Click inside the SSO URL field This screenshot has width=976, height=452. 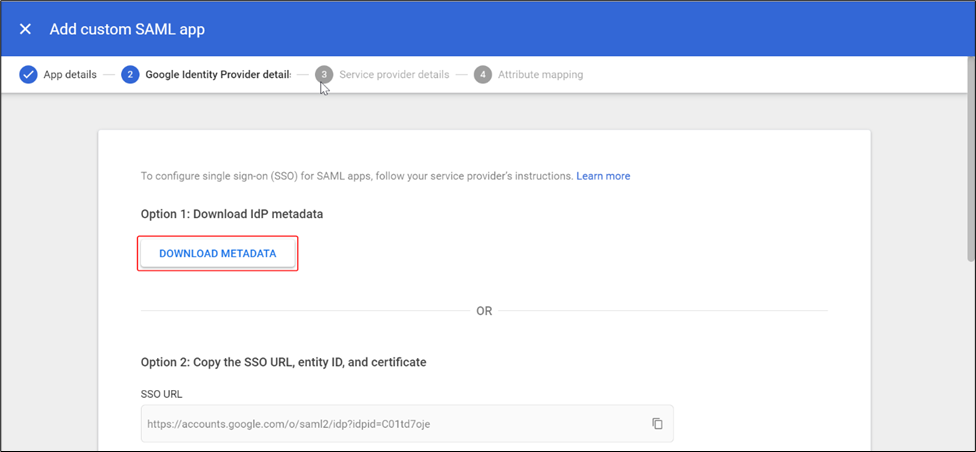coord(390,423)
